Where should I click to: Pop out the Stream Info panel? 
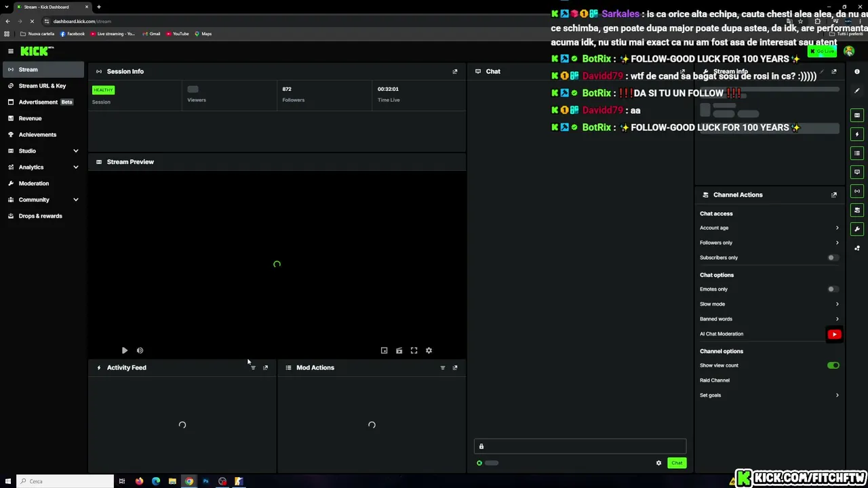(x=834, y=71)
